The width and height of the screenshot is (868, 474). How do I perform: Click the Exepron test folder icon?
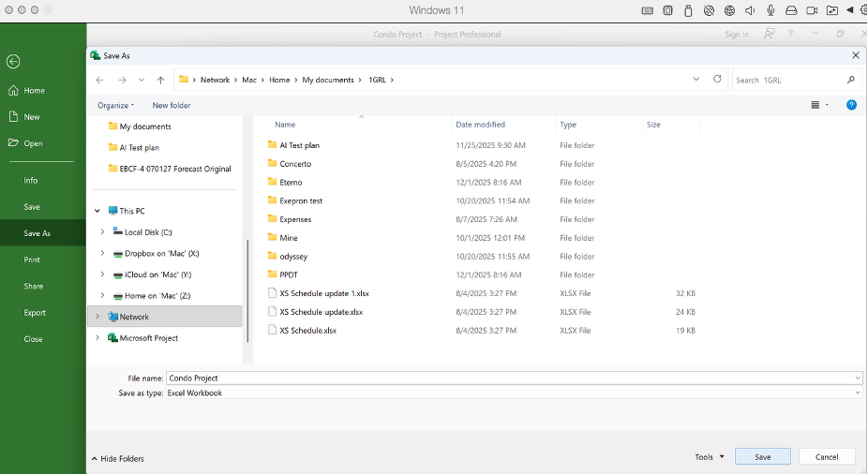[272, 200]
